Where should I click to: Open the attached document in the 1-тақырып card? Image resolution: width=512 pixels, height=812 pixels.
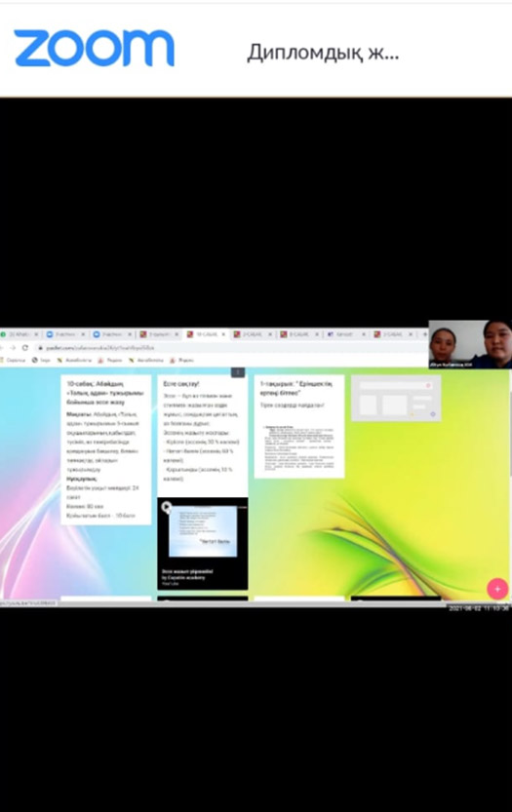[299, 447]
